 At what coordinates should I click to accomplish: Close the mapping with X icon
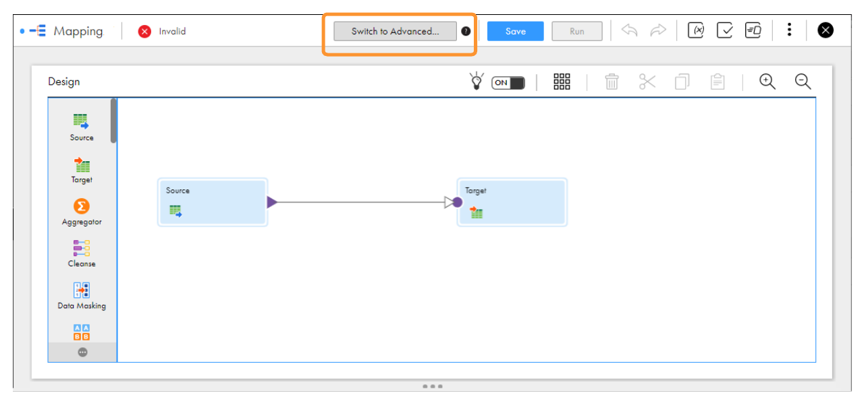click(825, 30)
